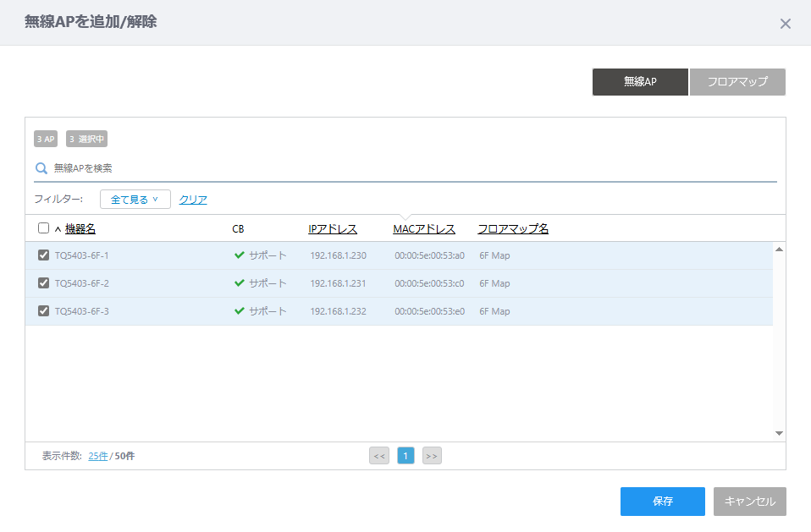
Task: Click the magnifier search icon
Action: pos(41,168)
